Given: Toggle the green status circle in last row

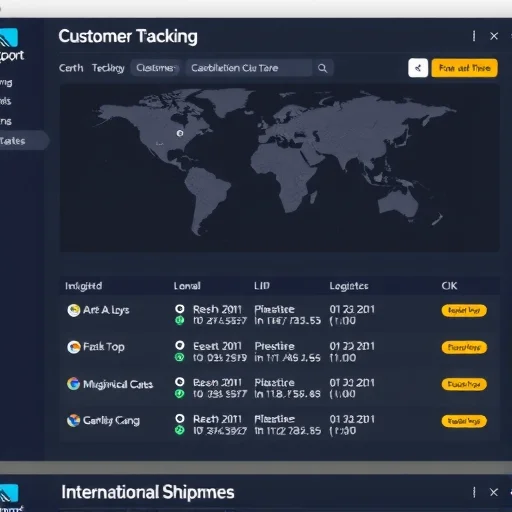Looking at the screenshot, I should coord(180,430).
